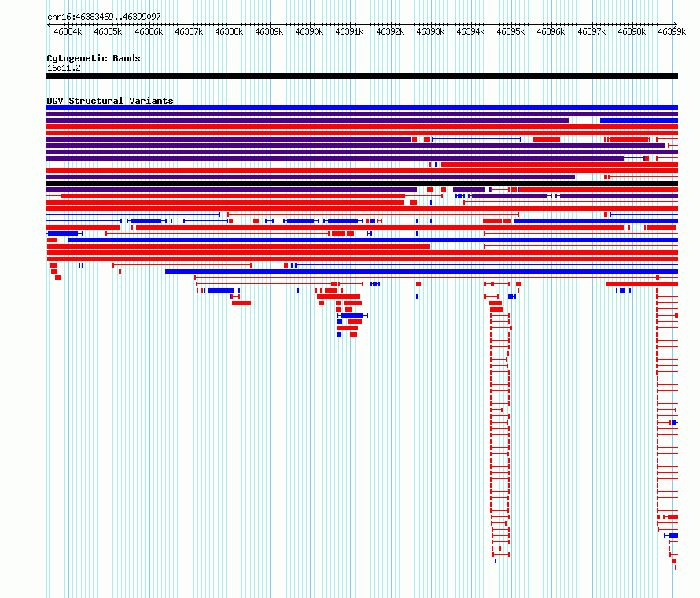Image resolution: width=700 pixels, height=598 pixels.
Task: Click the chr16:46383469..46399097 coordinate label
Action: [104, 17]
